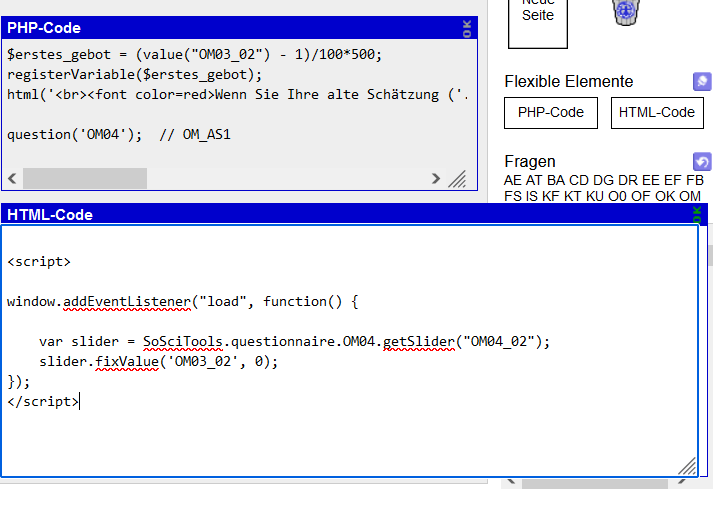This screenshot has height=507, width=717.
Task: Select the HTML-Code block title bar
Action: 354,214
